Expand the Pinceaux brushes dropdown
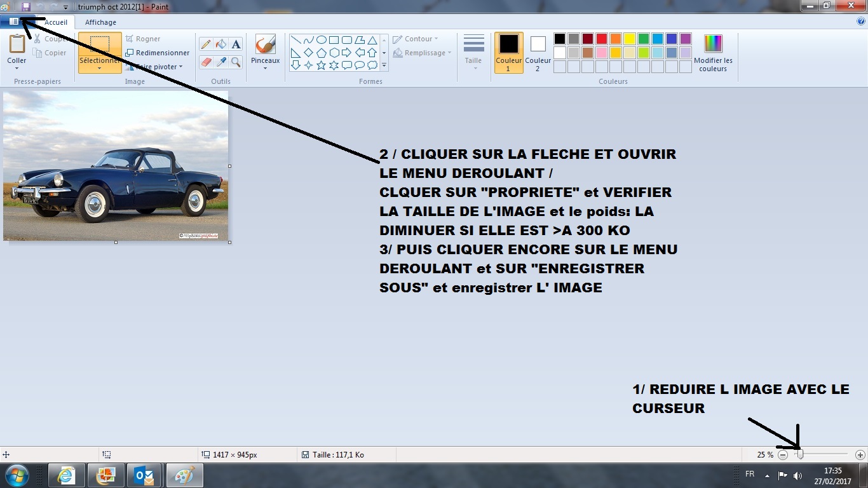 [265, 67]
